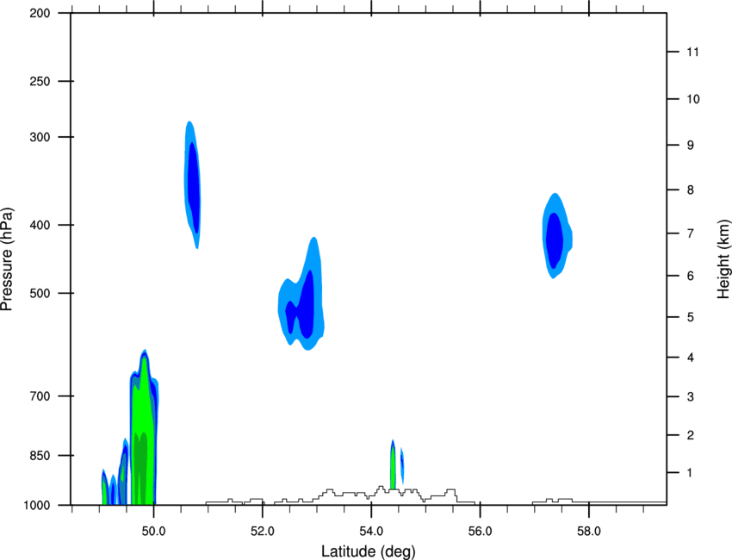This screenshot has width=732, height=560.
Task: Click latitude tick label 56.0
Action: coord(480,532)
